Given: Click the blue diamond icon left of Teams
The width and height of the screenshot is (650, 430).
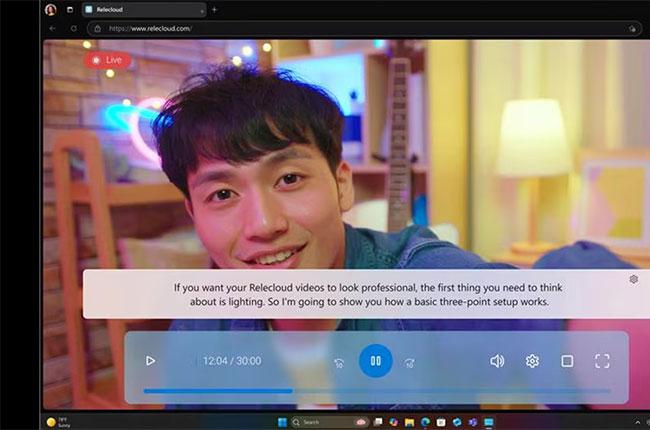Looking at the screenshot, I should pyautogui.click(x=457, y=422).
